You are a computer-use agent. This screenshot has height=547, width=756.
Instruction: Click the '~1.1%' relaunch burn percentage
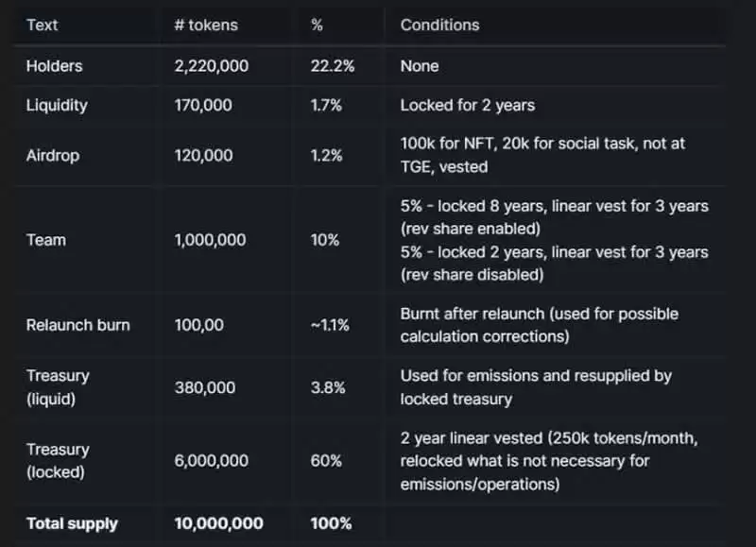(x=330, y=325)
